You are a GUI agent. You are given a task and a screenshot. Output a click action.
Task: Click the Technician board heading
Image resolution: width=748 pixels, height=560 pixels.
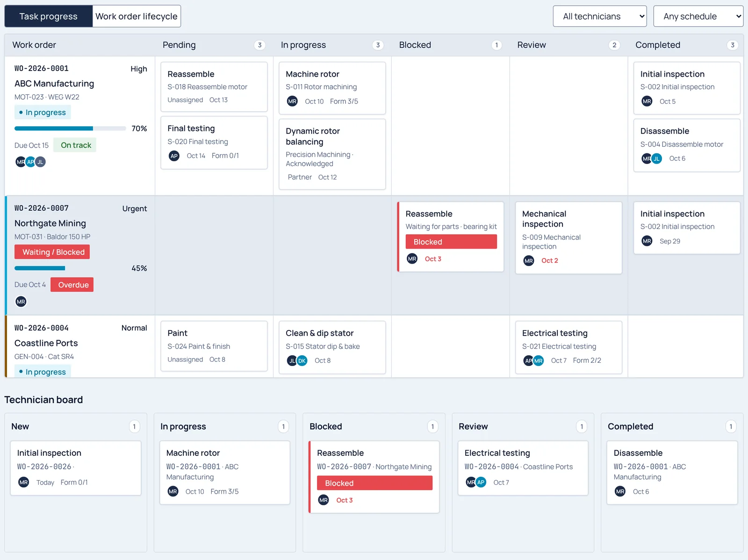(43, 400)
